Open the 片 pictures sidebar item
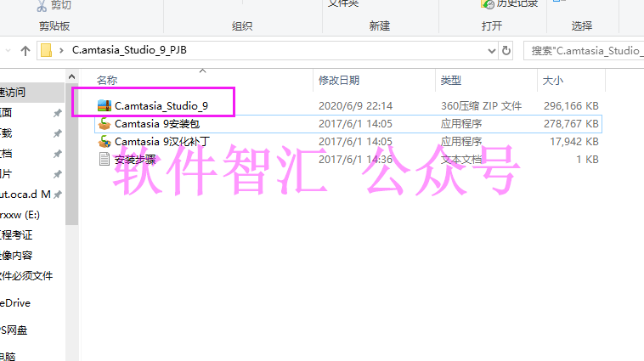 click(6, 174)
